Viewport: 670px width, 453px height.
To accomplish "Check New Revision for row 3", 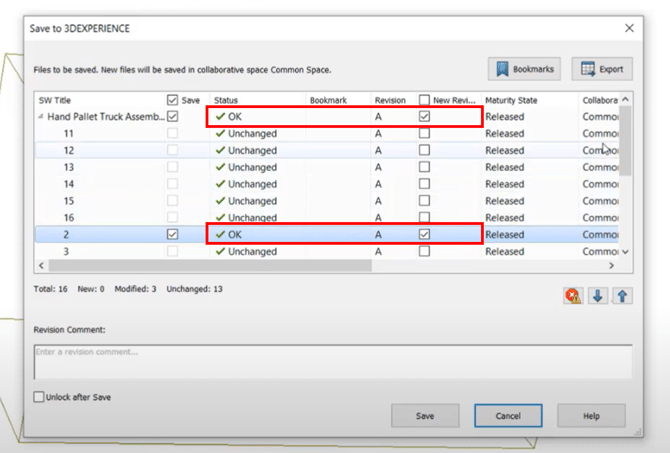I will (x=424, y=251).
